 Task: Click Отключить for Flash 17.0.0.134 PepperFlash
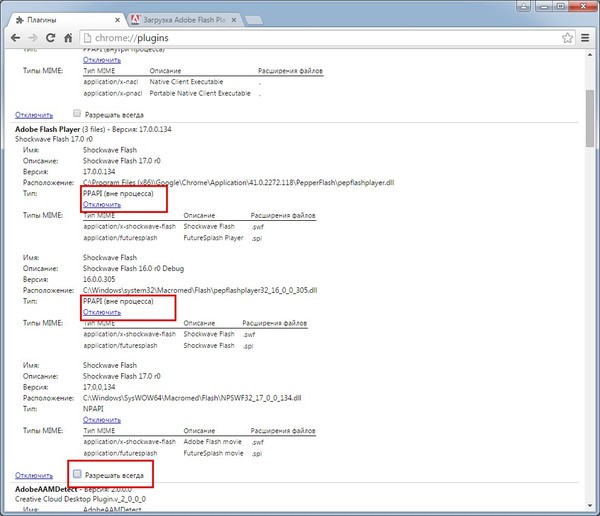(102, 204)
